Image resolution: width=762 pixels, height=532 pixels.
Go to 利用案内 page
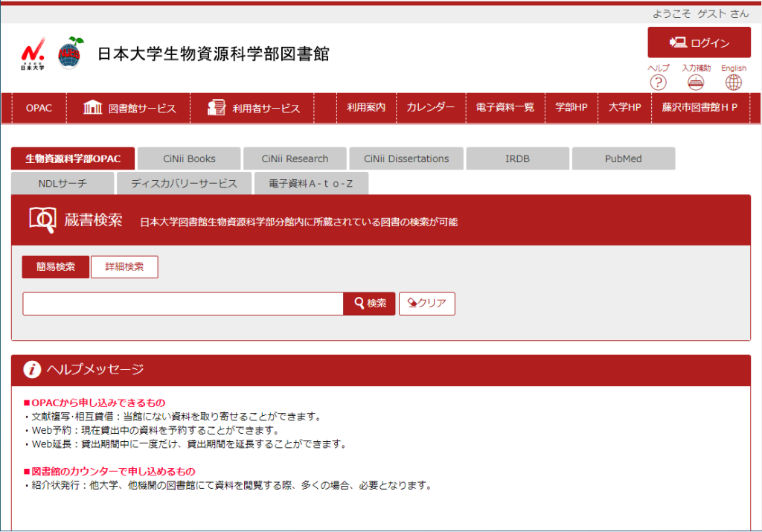coord(366,107)
